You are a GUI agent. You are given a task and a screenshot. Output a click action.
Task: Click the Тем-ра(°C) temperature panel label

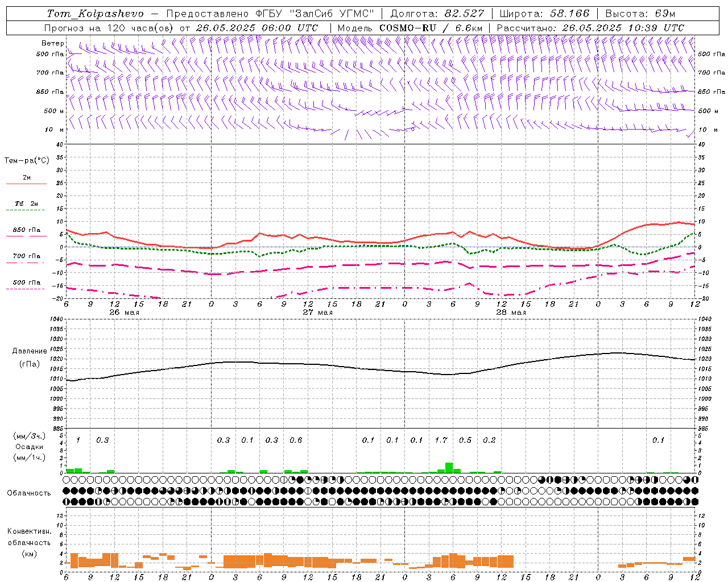27,161
